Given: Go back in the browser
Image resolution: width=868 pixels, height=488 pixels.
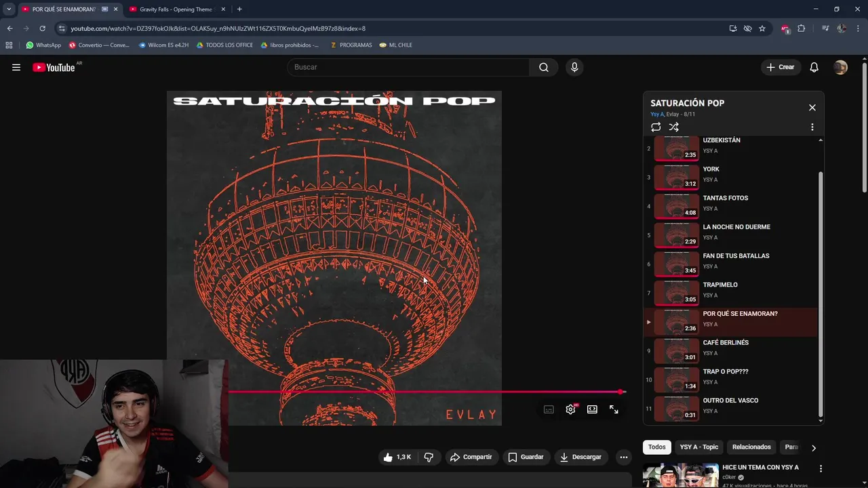Looking at the screenshot, I should click(9, 28).
